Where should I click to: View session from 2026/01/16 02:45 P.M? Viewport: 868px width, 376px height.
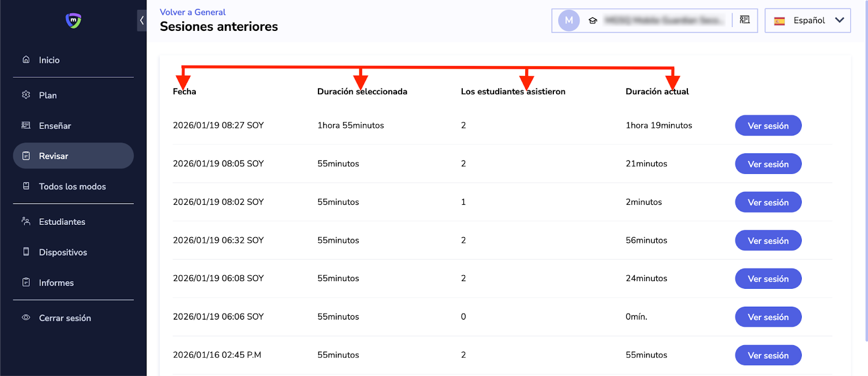point(768,355)
